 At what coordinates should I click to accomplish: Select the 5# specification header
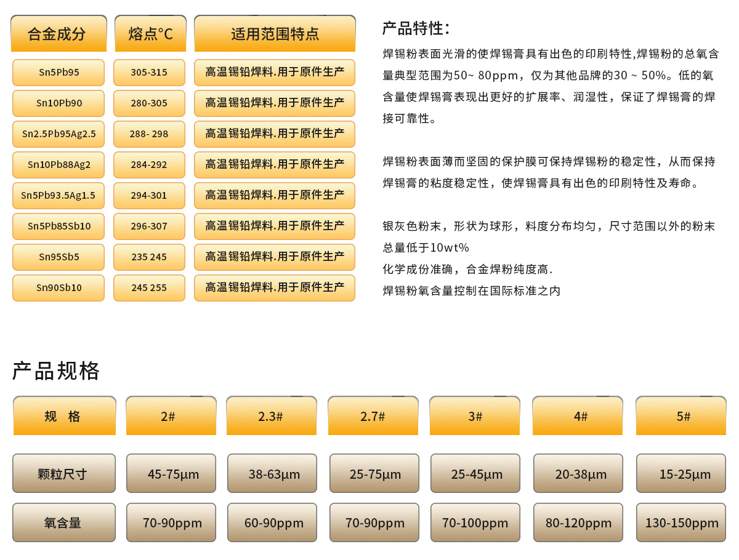pos(680,415)
